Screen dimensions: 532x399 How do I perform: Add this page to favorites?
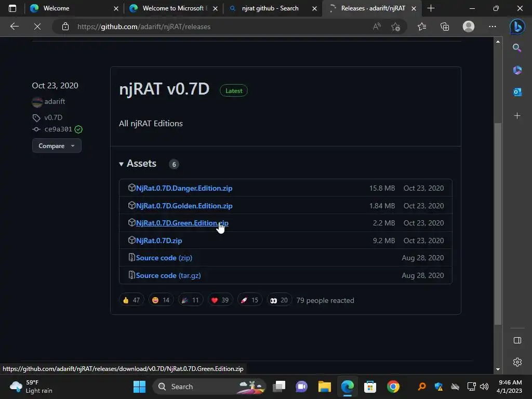[395, 26]
